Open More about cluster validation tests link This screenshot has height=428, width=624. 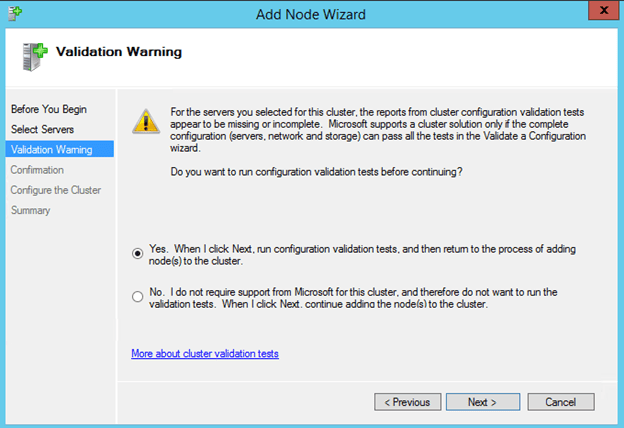tap(204, 353)
